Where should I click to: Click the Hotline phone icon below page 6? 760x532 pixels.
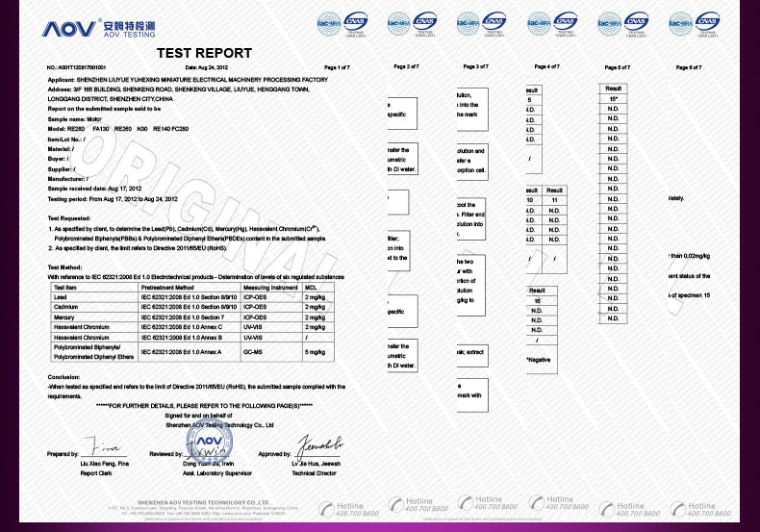tap(677, 509)
